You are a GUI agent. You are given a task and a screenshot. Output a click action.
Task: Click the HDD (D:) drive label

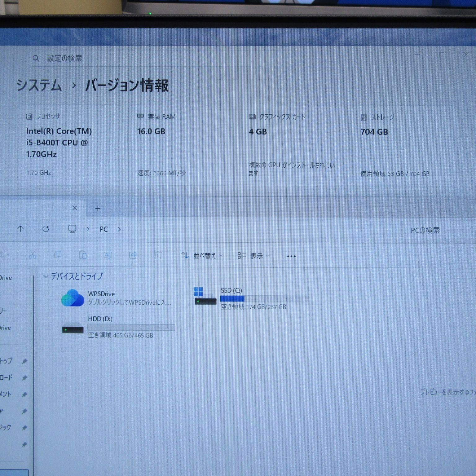point(100,319)
